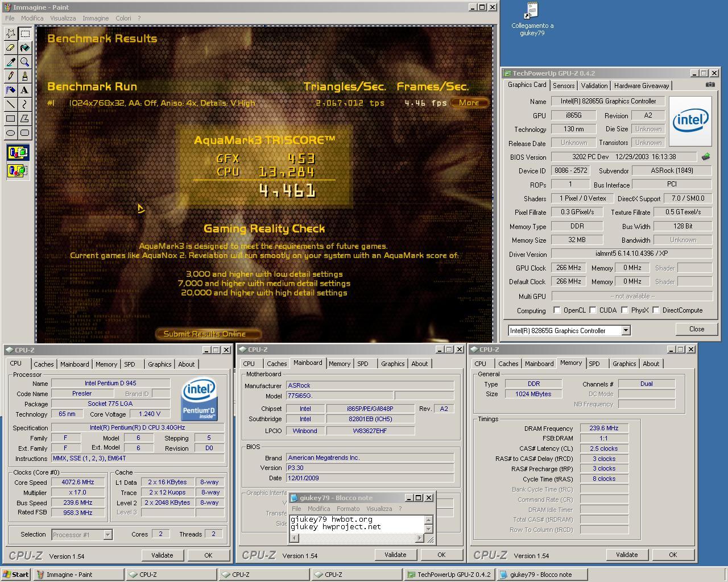Choose the Eraser tool in Paint
Viewport: 728px width, 582px height.
pyautogui.click(x=11, y=48)
